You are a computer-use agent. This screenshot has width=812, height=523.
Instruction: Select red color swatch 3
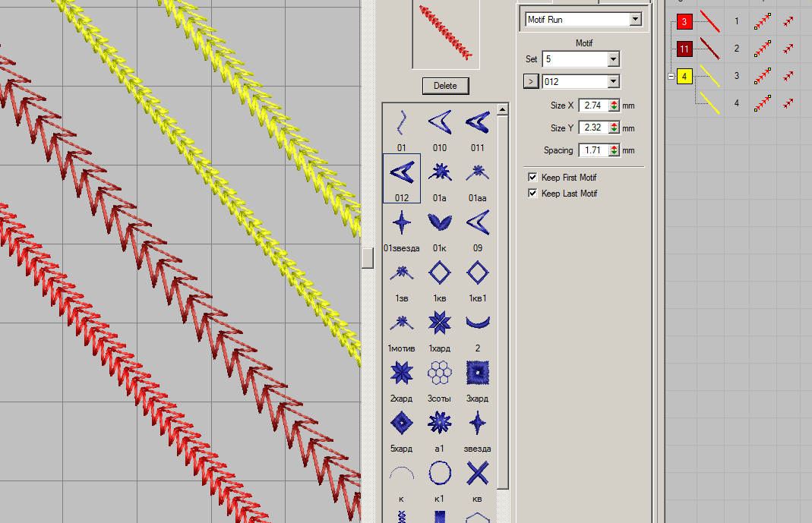[684, 21]
